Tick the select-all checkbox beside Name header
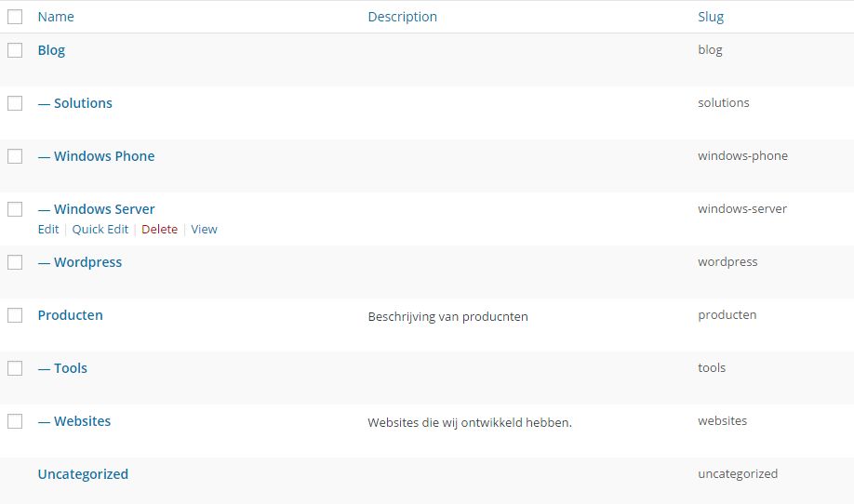The height and width of the screenshot is (504, 854). coord(15,17)
